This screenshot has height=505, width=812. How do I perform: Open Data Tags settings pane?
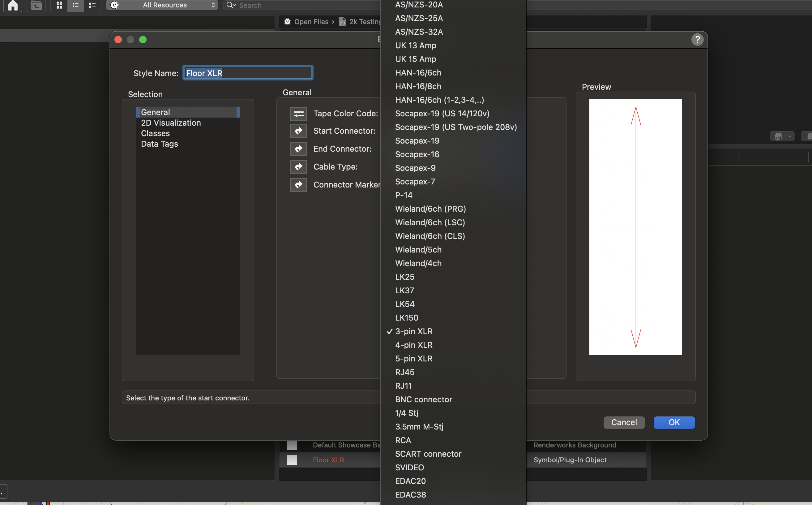pos(159,144)
